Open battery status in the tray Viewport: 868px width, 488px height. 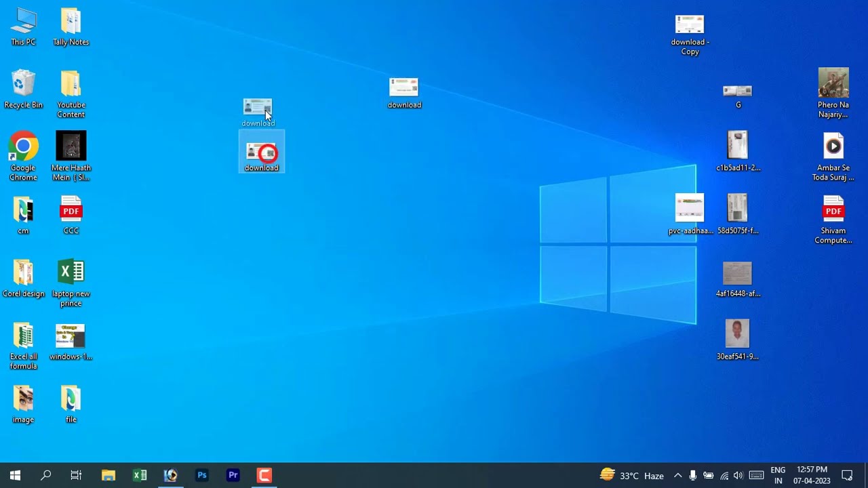708,475
